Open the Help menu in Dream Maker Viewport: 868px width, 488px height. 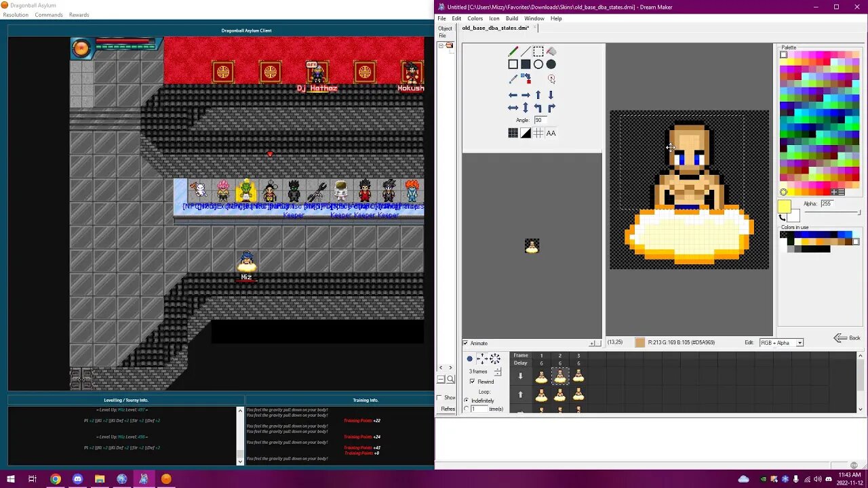556,18
